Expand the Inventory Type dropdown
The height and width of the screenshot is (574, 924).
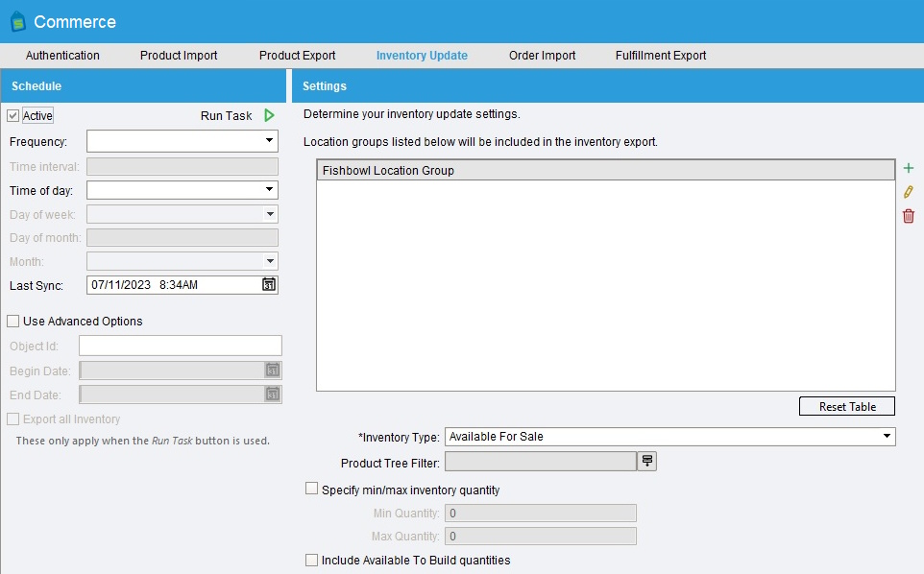point(886,437)
